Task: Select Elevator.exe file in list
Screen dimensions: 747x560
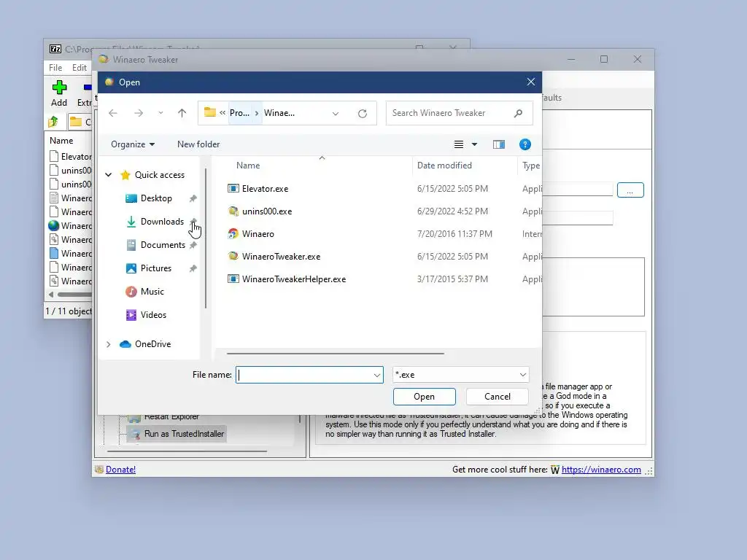Action: coord(265,189)
